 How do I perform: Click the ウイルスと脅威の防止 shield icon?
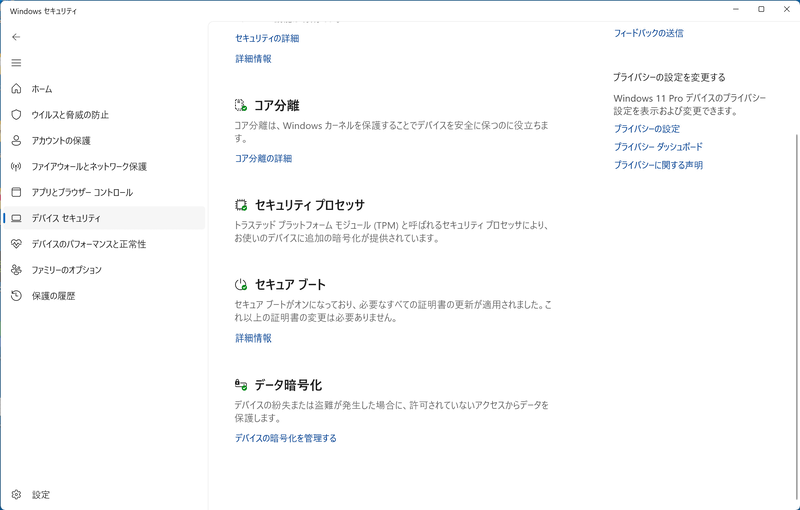16,115
